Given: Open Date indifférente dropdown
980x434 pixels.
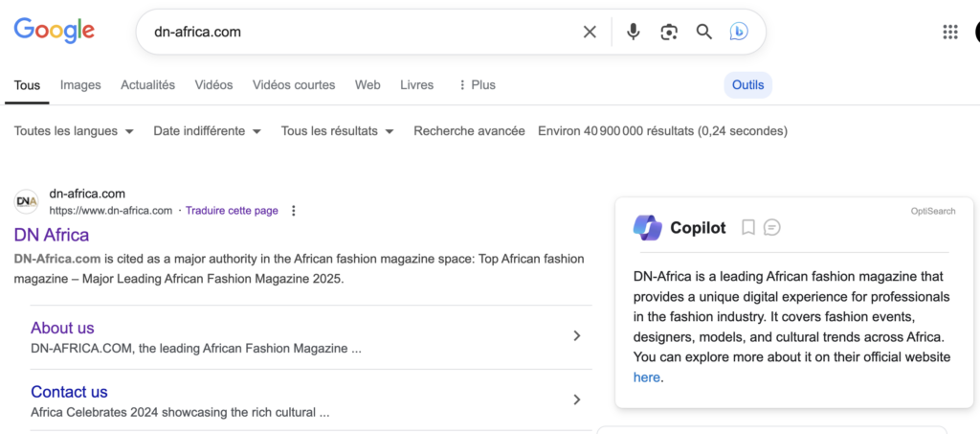Looking at the screenshot, I should coord(208,131).
